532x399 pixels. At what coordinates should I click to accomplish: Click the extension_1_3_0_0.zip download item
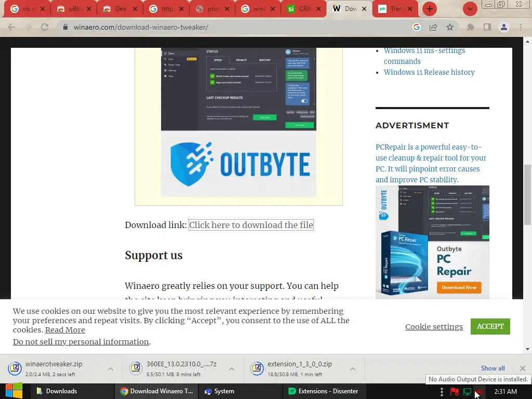click(x=296, y=369)
